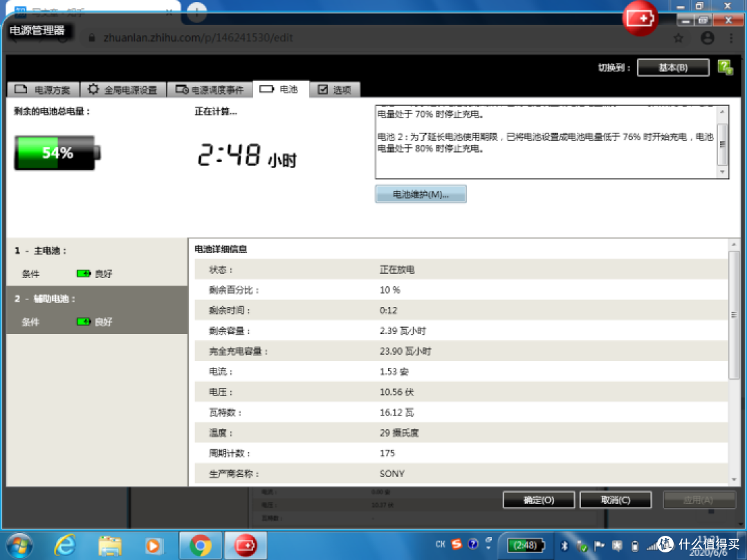Click the Bluetooth tray icon
Viewport: 747px width, 560px height.
[x=564, y=545]
